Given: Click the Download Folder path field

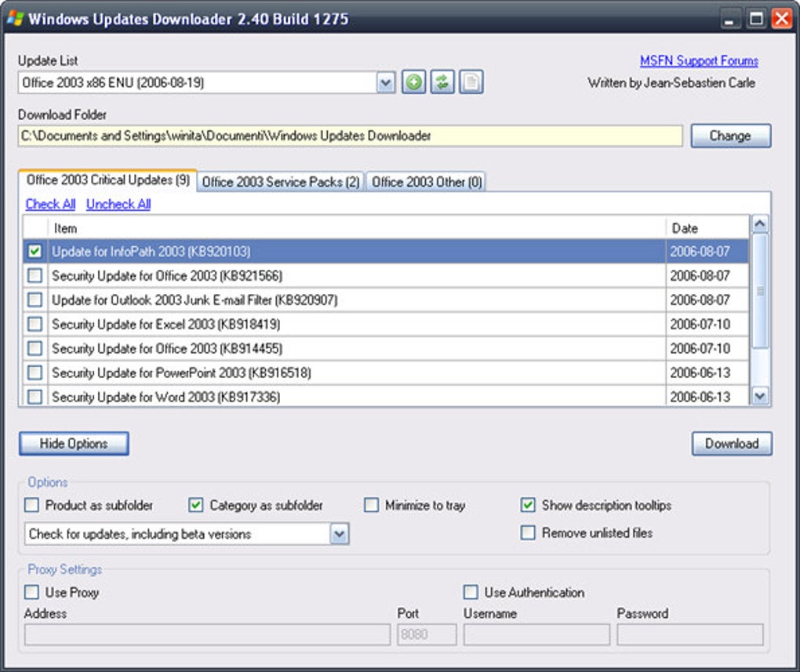Looking at the screenshot, I should 350,136.
